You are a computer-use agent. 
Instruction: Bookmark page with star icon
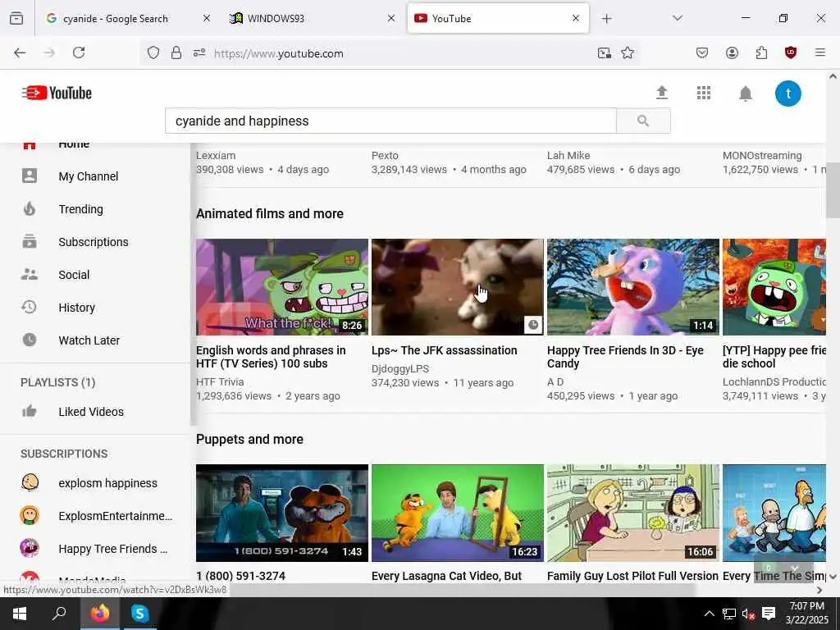pyautogui.click(x=628, y=52)
